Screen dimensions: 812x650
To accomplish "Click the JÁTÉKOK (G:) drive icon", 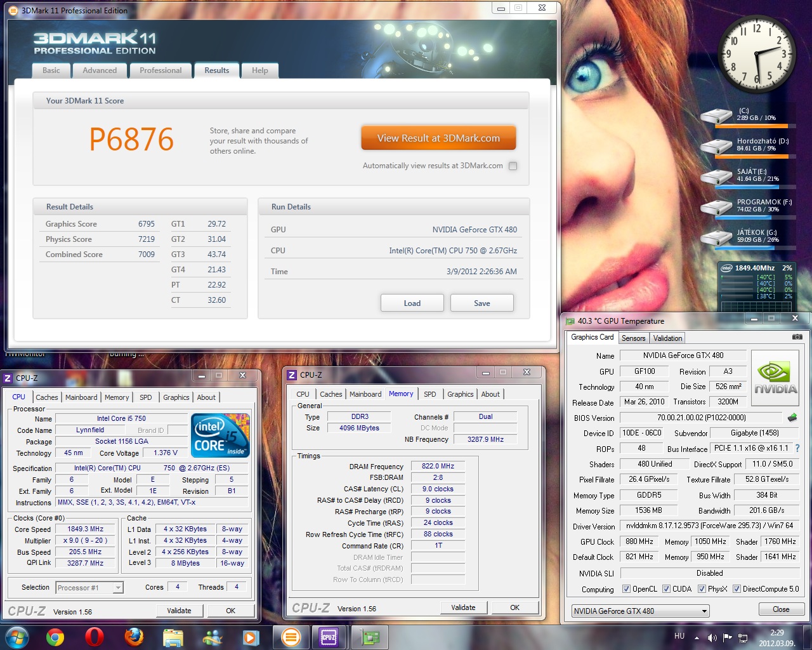I will [x=716, y=239].
